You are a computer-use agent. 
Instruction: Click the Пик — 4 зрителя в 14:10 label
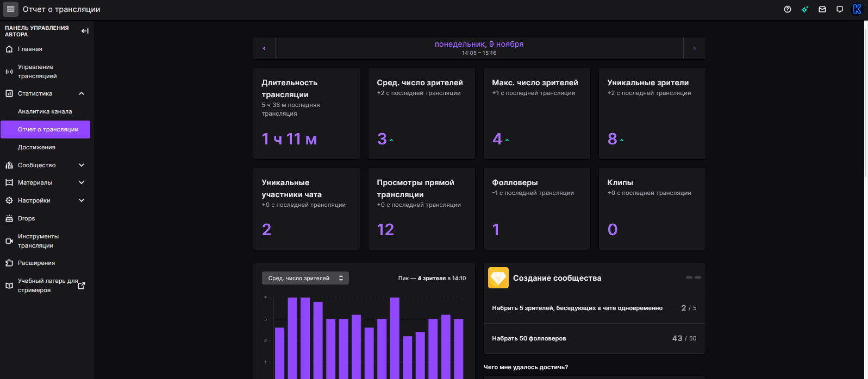432,278
